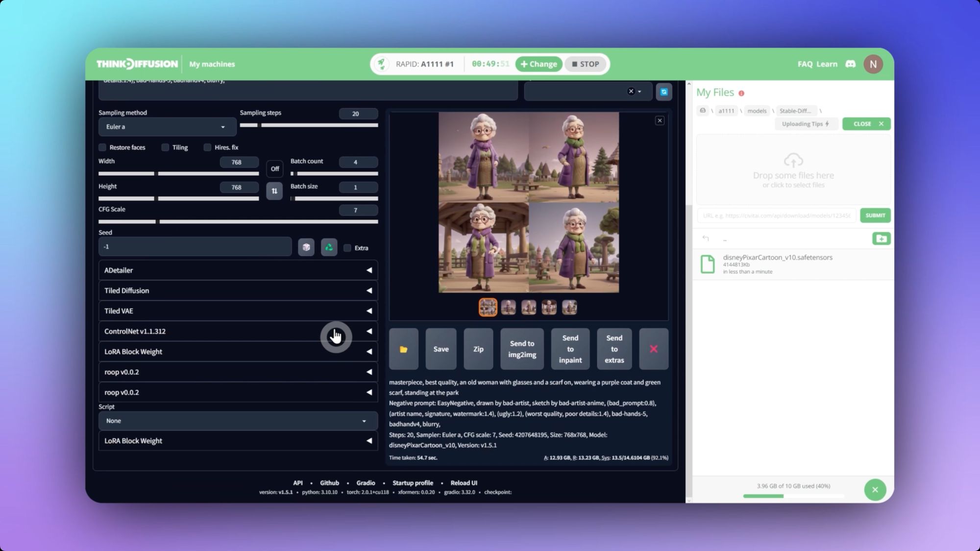Enable the Hires. fix checkbox
The width and height of the screenshot is (980, 551).
coord(207,147)
